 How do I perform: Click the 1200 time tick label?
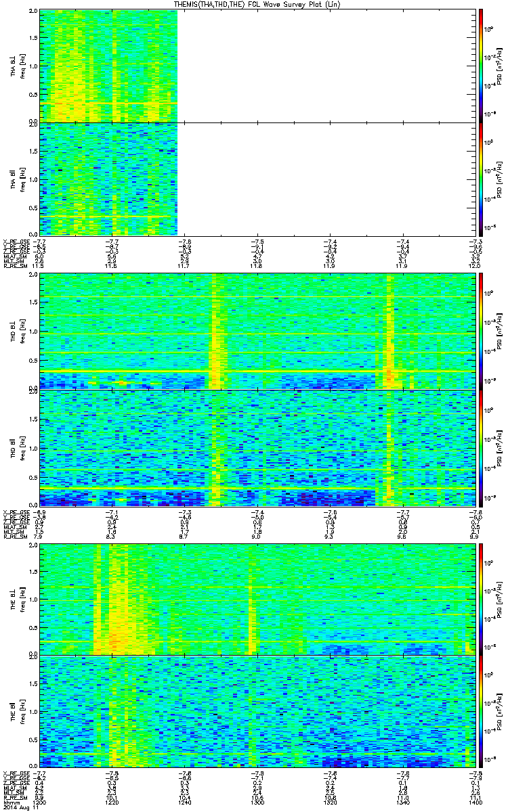40,802
